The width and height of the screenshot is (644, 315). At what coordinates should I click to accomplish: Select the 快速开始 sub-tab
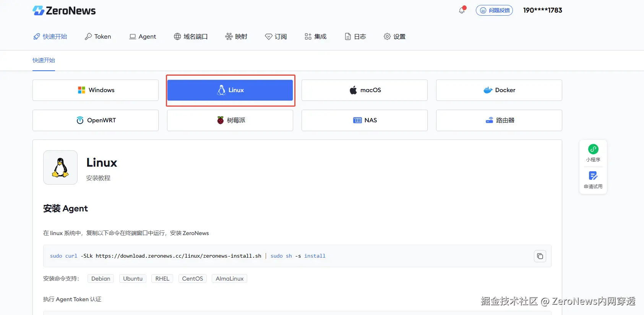(x=44, y=60)
